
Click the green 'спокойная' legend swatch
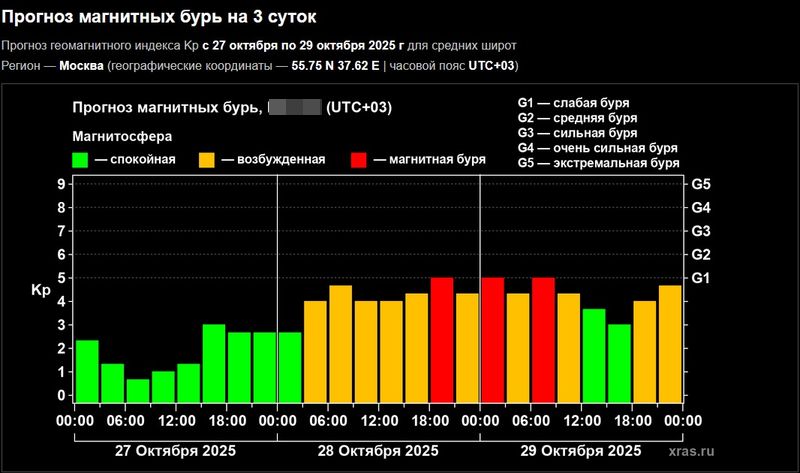(x=82, y=160)
